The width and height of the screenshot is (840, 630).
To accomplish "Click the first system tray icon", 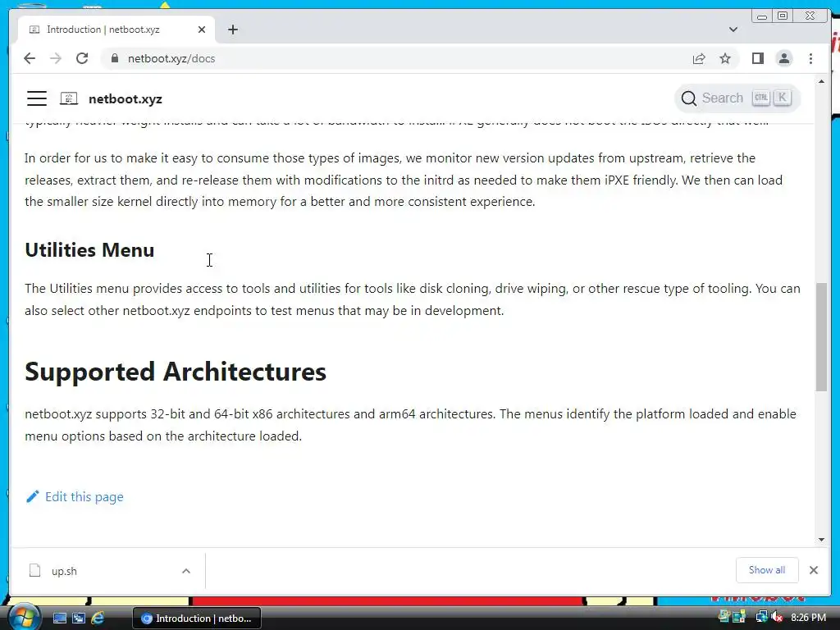I will click(x=724, y=617).
